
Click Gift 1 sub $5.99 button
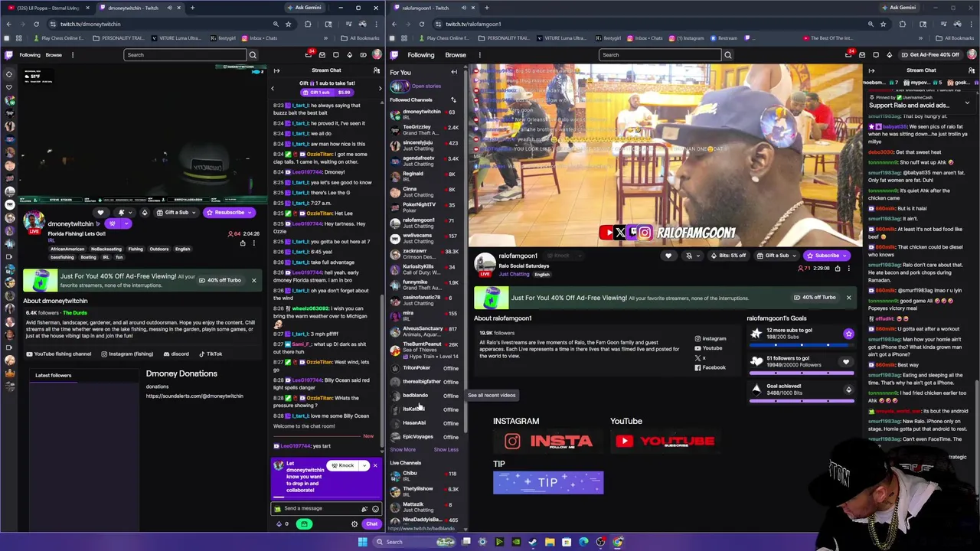tap(325, 93)
